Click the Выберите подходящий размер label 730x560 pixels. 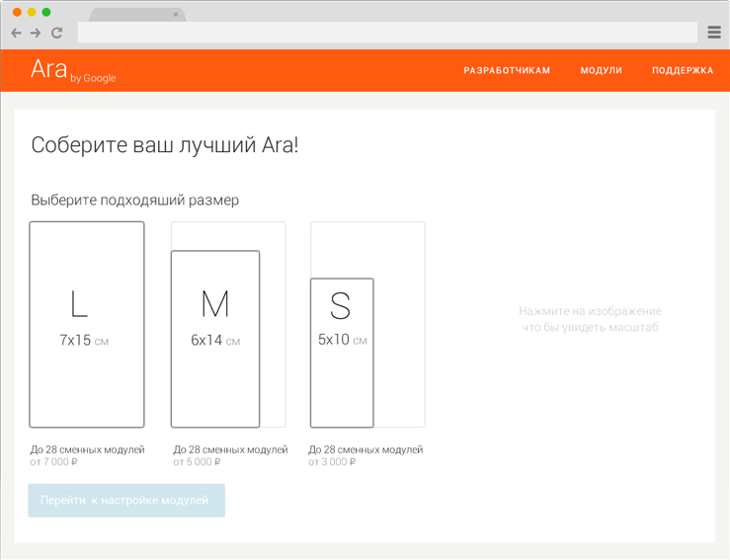pos(135,200)
